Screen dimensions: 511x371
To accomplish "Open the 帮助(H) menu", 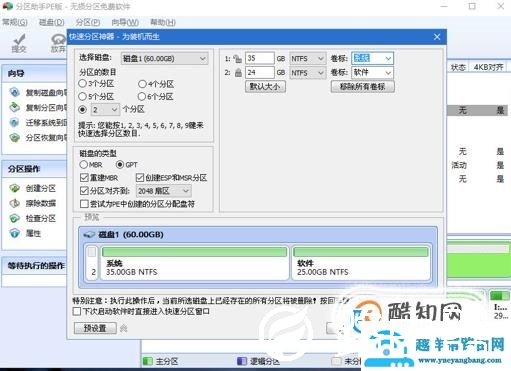I will 163,22.
